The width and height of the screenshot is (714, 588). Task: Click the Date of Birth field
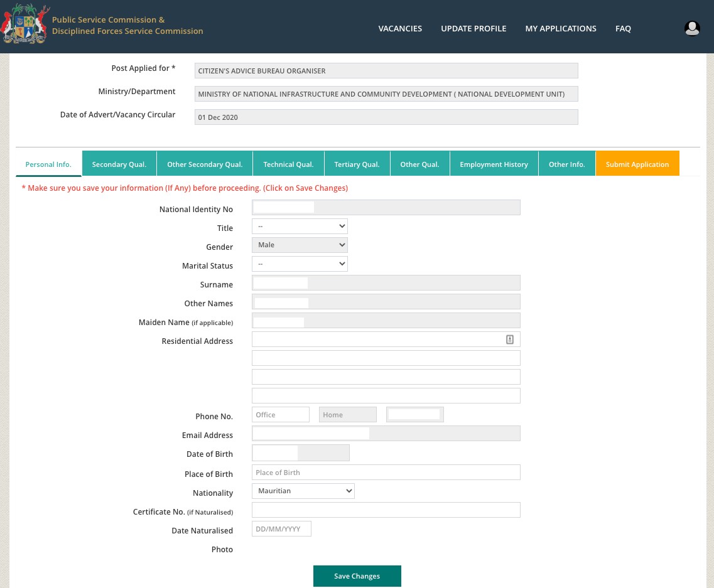coord(301,453)
